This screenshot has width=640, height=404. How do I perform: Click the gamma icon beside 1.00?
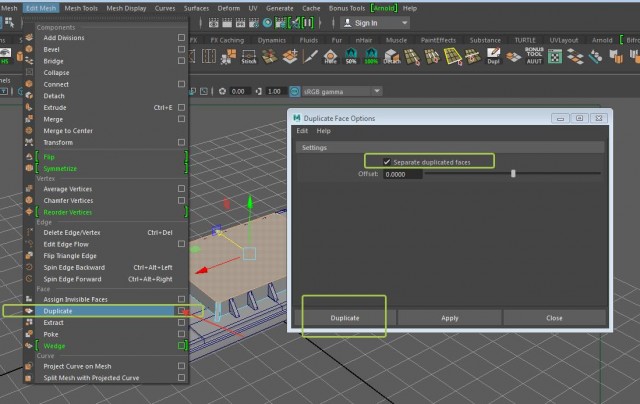pyautogui.click(x=258, y=91)
